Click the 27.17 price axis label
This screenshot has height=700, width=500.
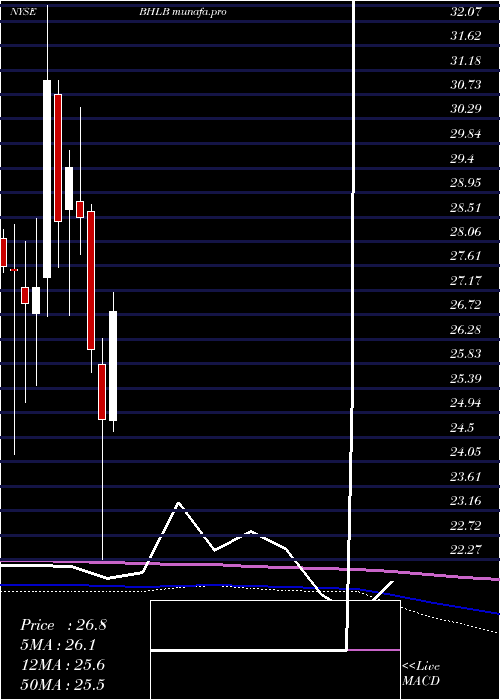[x=466, y=281]
